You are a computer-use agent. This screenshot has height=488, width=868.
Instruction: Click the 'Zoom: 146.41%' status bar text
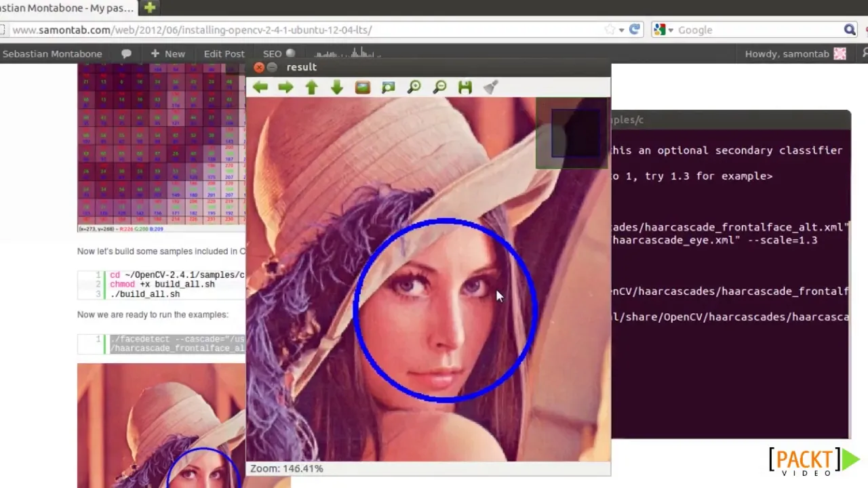click(287, 468)
